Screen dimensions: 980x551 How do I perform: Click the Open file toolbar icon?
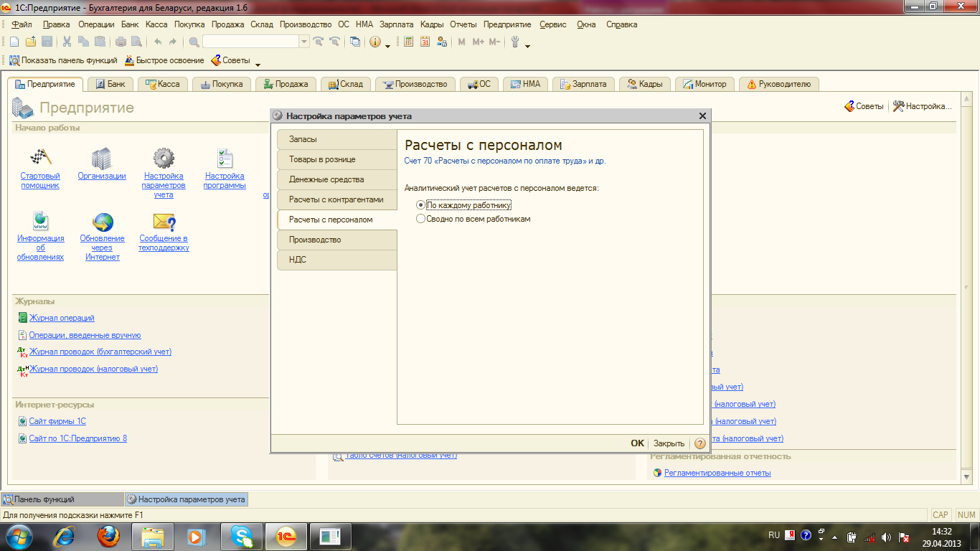(x=31, y=42)
